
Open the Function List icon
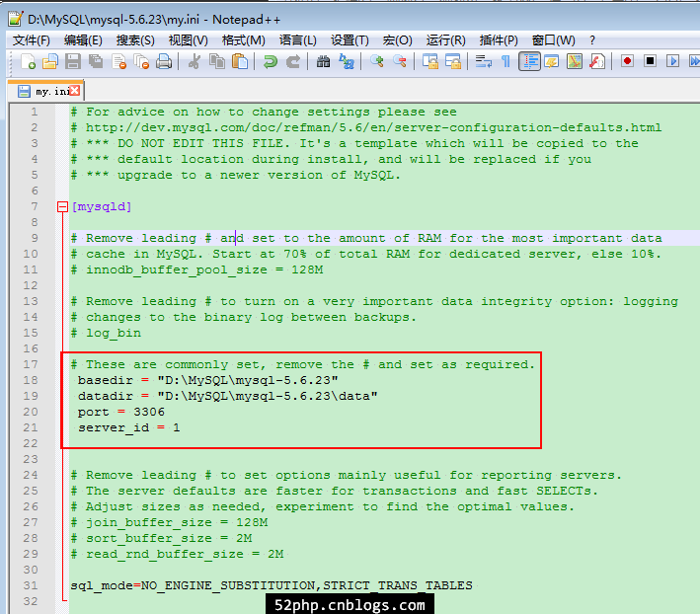(597, 61)
